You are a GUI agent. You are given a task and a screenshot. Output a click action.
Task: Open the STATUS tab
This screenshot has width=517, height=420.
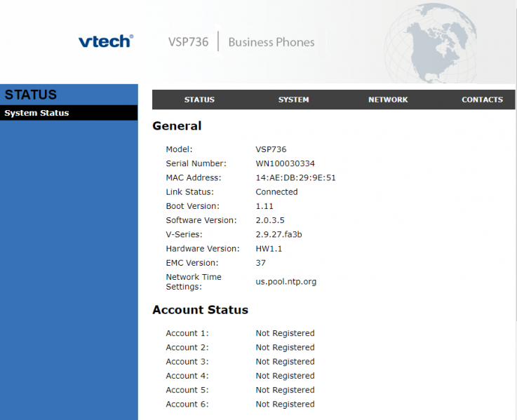coord(199,100)
